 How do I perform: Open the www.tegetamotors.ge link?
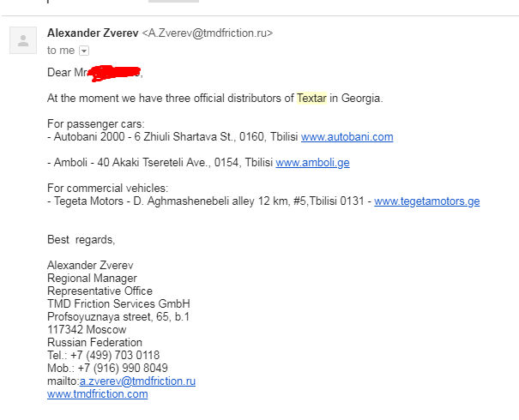(426, 201)
